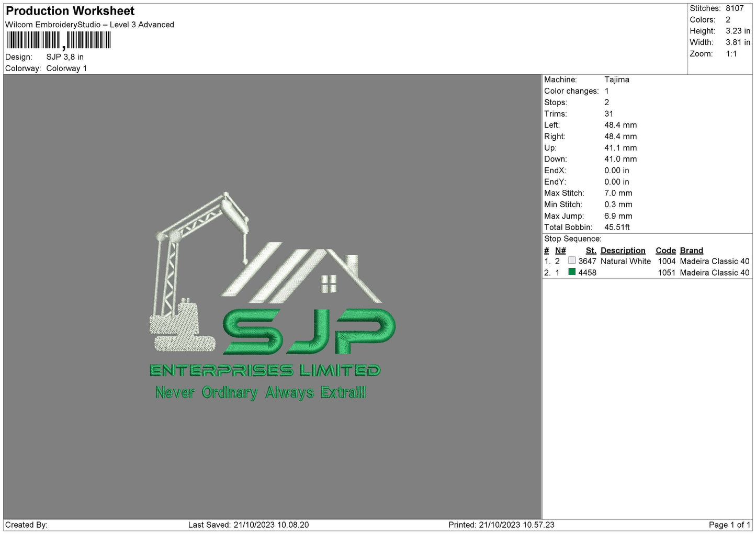The height and width of the screenshot is (534, 756).
Task: Click 'Madeira Classic 40' in the 1004 row
Action: point(715,261)
